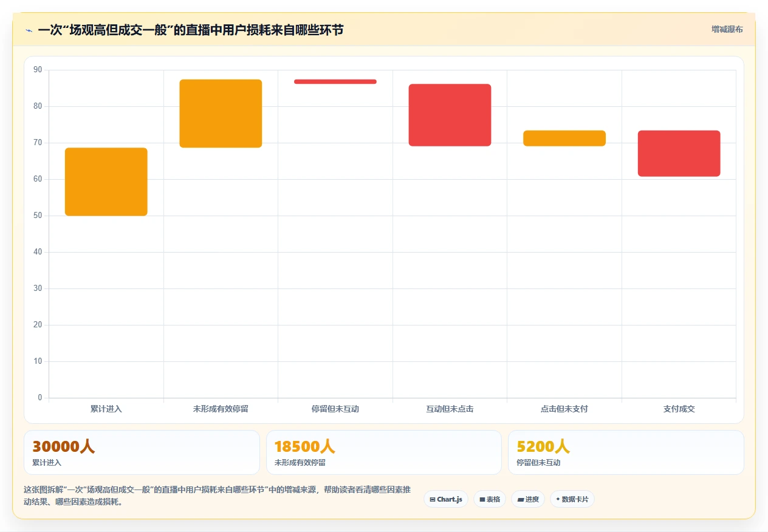Click the 50 y-axis tick label
Image resolution: width=768 pixels, height=532 pixels.
[38, 216]
